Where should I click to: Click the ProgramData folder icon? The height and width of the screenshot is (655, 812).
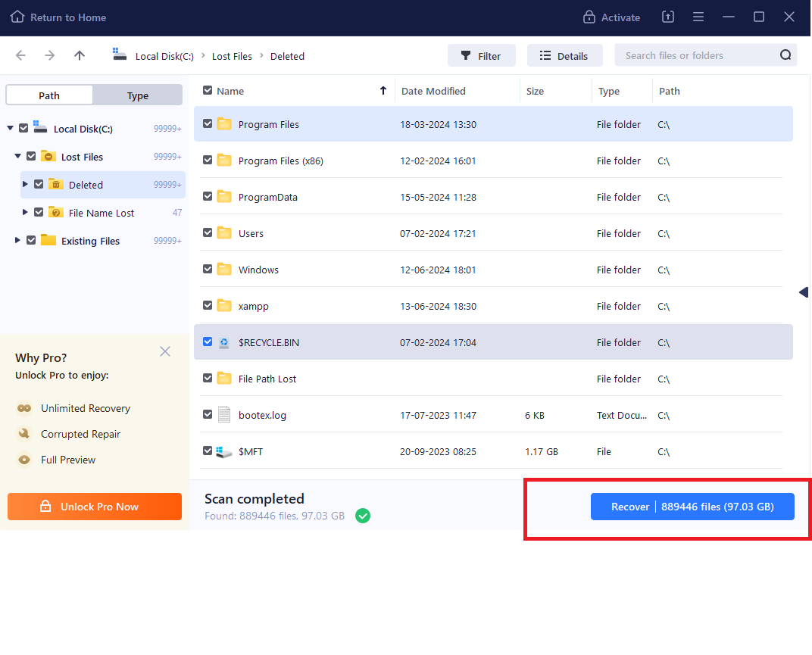pyautogui.click(x=224, y=196)
